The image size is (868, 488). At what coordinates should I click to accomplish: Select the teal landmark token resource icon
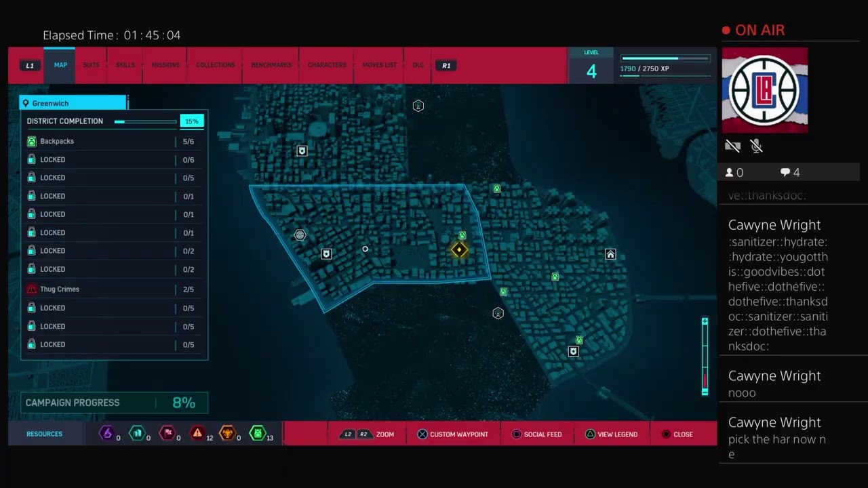[137, 433]
